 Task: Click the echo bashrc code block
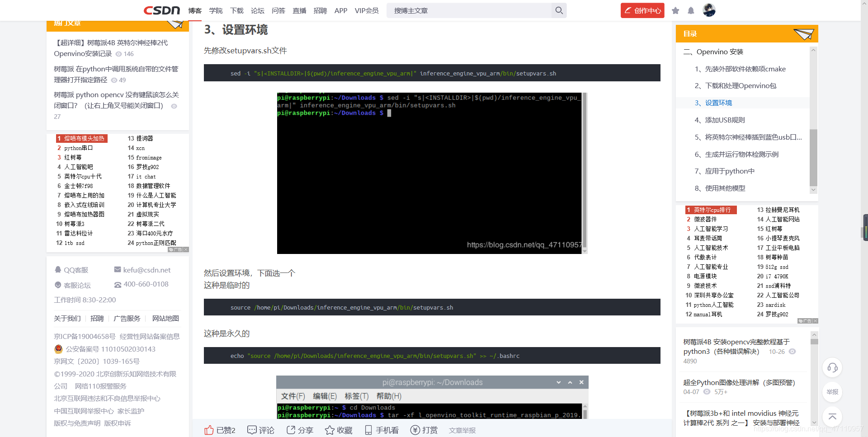[x=432, y=355]
